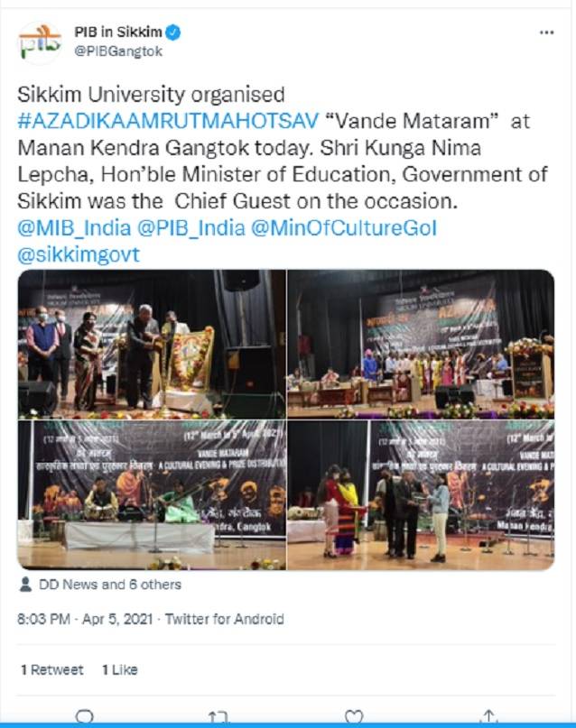Open the sitar musicians performance photo
The width and height of the screenshot is (576, 728).
(152, 495)
